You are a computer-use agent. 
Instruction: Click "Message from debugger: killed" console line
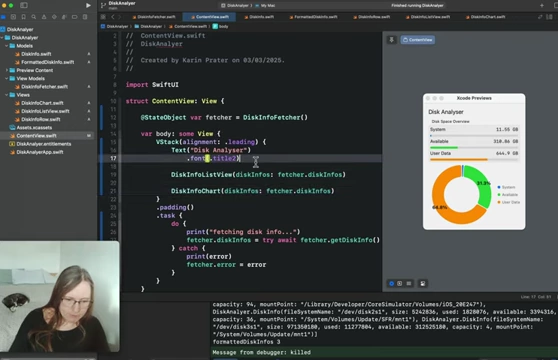point(262,353)
